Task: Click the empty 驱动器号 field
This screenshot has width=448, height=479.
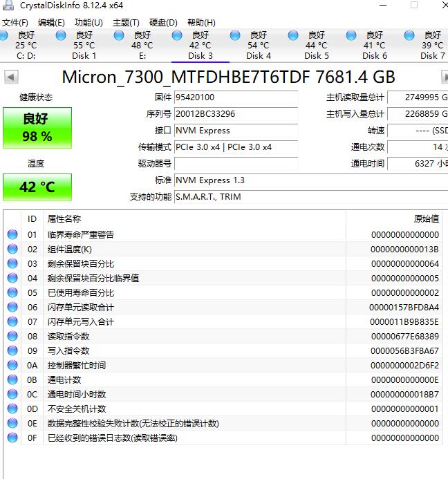Action: [x=236, y=163]
